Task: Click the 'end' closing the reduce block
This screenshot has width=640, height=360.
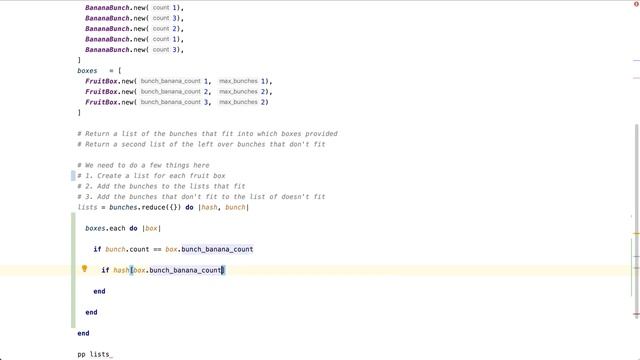Action: [x=83, y=333]
